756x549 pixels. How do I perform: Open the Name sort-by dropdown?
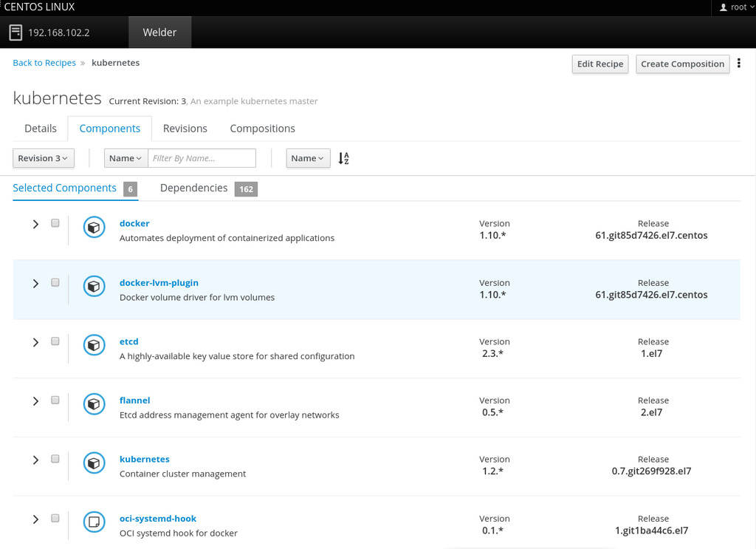point(308,158)
